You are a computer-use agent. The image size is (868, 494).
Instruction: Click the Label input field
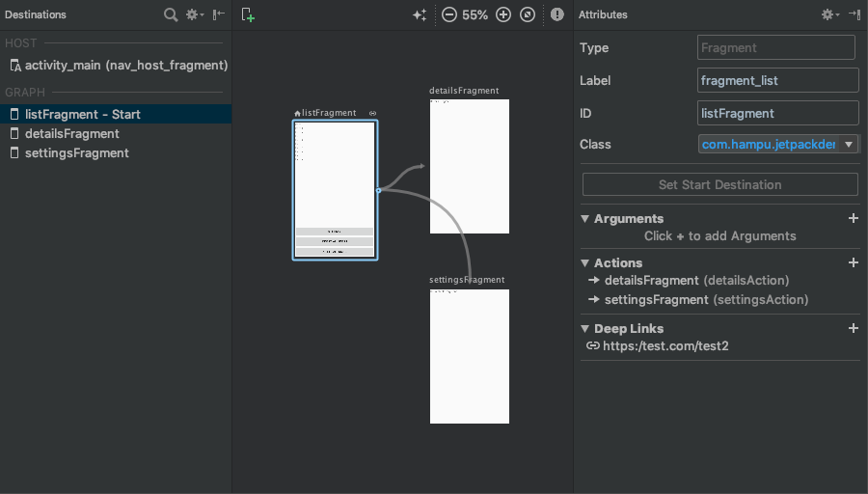(x=777, y=80)
